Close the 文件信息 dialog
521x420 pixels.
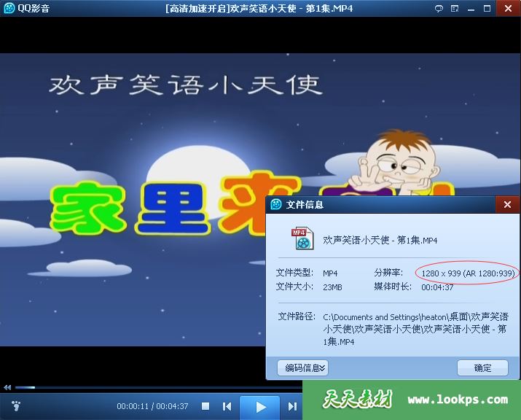(x=507, y=205)
